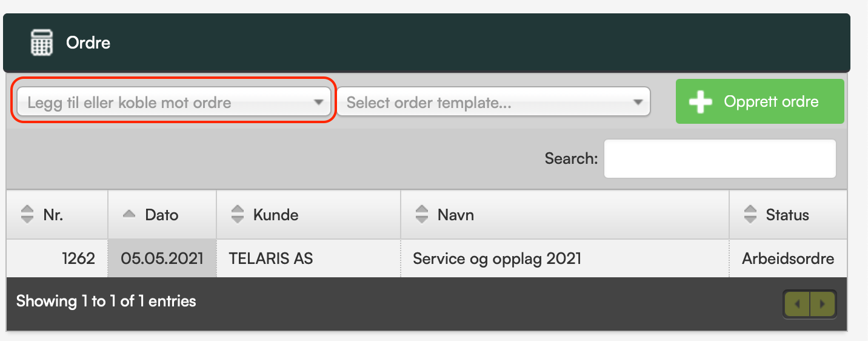Open the Legg til eller koble mot ordre dropdown
This screenshot has height=341, width=868.
[x=174, y=102]
